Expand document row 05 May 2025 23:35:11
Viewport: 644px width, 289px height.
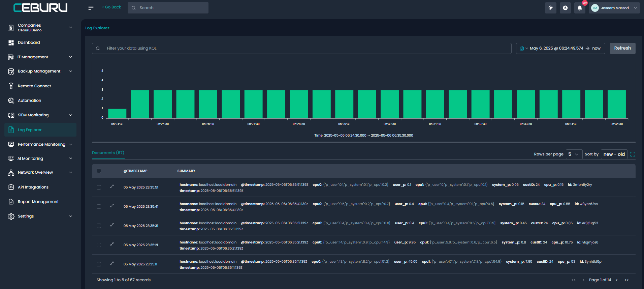(x=112, y=263)
